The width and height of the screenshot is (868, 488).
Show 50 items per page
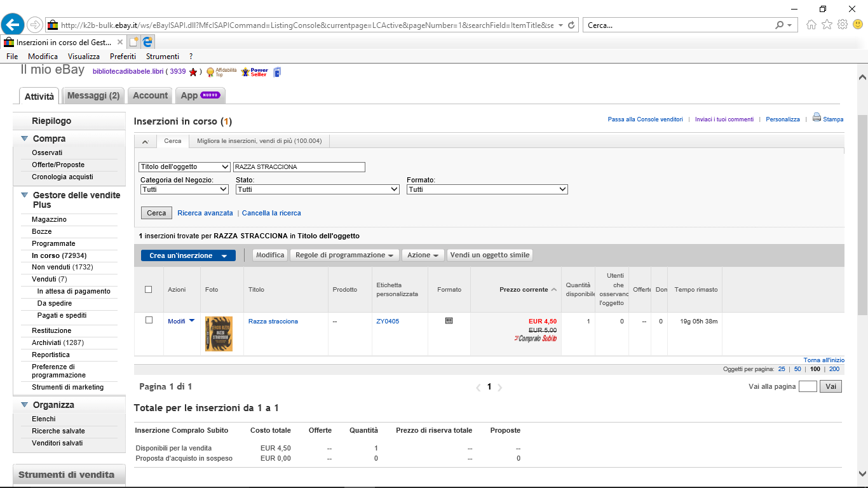coord(797,369)
